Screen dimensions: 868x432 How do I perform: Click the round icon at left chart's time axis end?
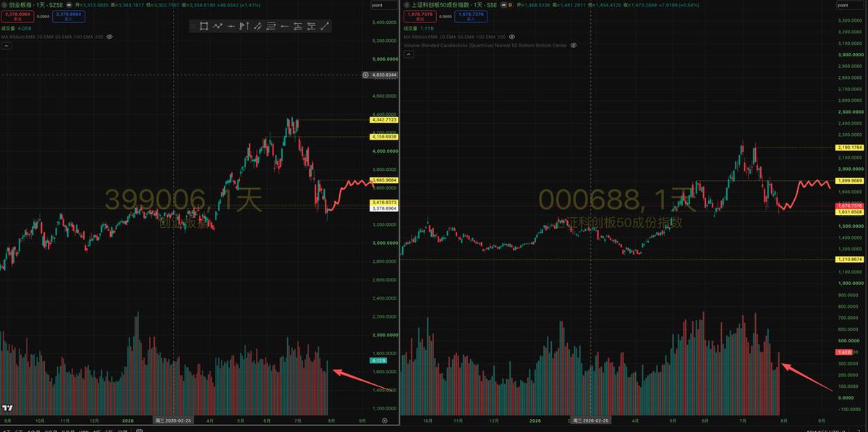(x=384, y=420)
